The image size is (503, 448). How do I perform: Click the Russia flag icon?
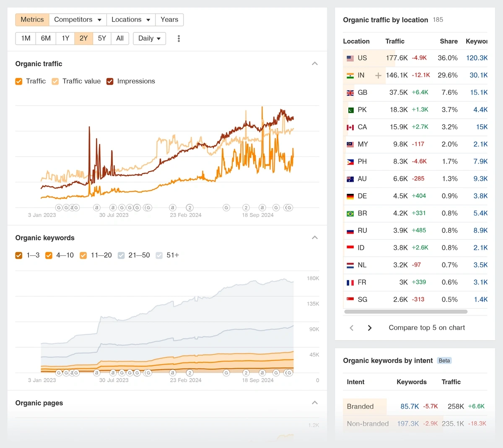350,231
